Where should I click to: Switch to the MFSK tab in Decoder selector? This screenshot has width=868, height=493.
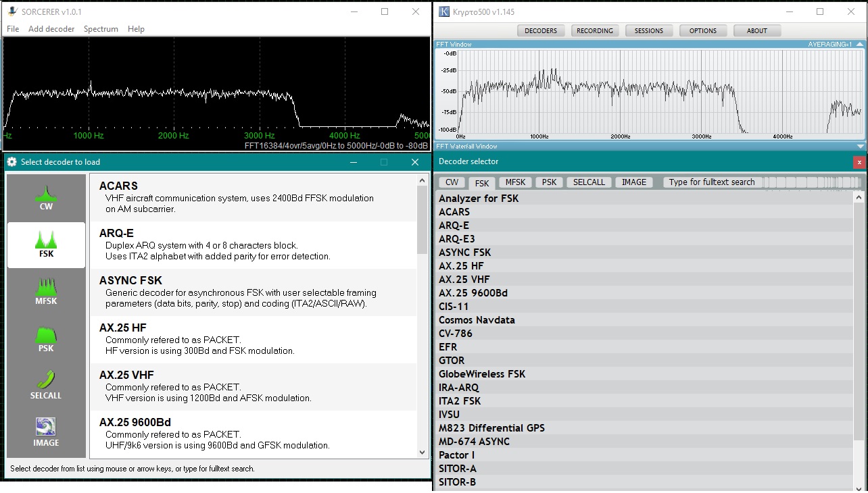[515, 182]
